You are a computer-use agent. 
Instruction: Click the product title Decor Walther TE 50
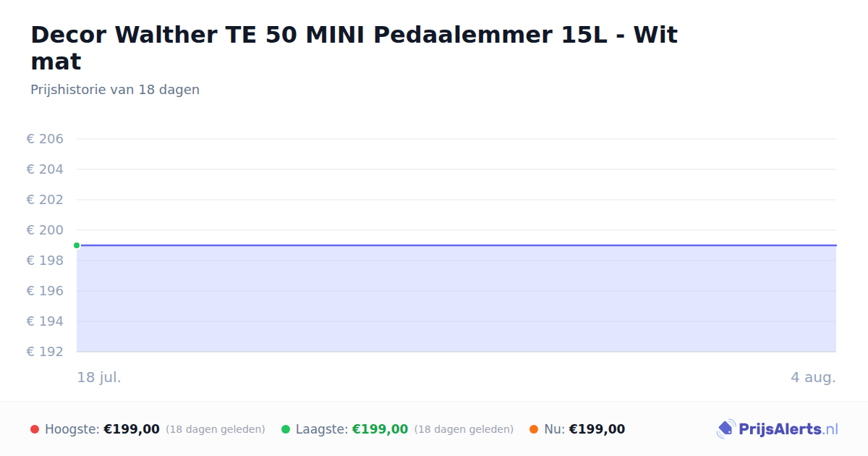click(354, 48)
